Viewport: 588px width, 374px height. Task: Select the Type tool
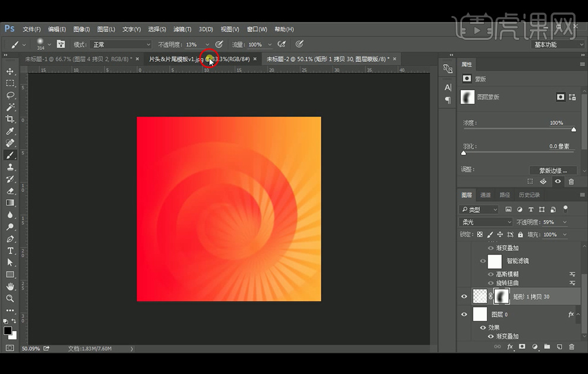tap(10, 251)
